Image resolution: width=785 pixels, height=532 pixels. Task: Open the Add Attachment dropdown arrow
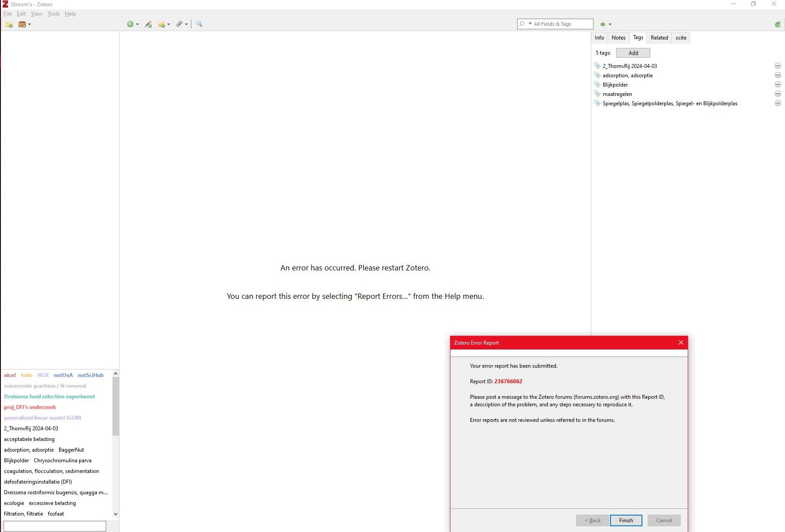[186, 24]
